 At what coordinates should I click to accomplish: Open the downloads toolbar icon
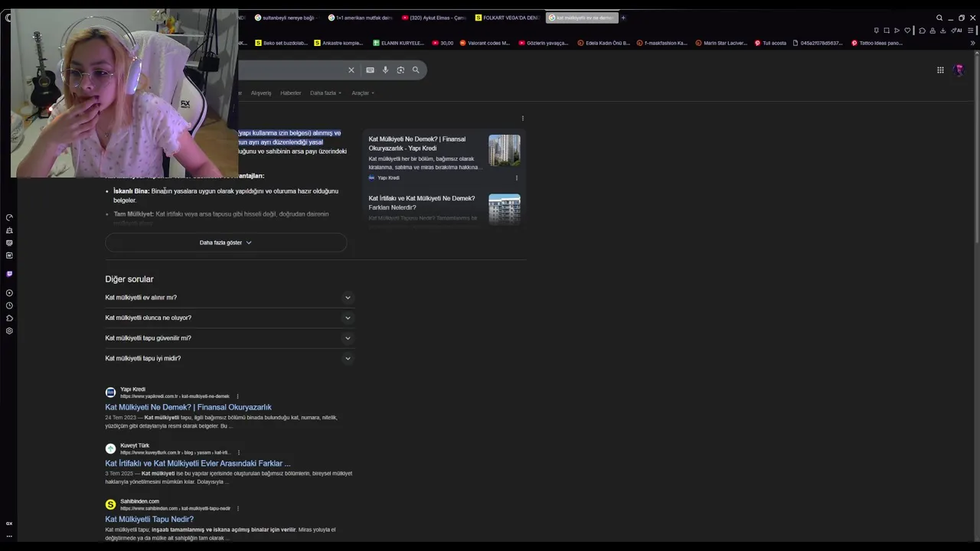(942, 31)
